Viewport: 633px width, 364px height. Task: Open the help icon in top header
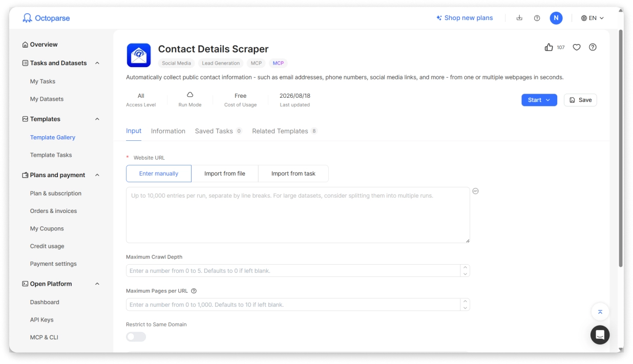(537, 18)
